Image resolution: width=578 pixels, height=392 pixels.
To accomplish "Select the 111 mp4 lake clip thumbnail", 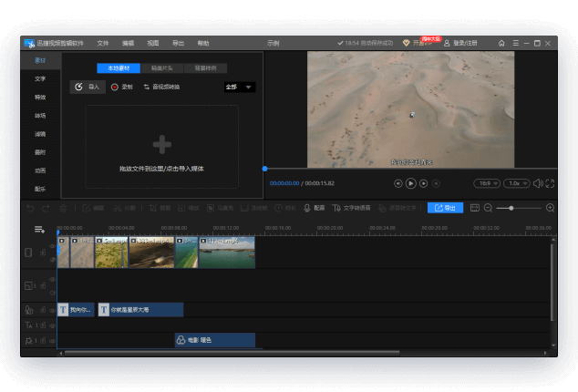I will point(227,253).
